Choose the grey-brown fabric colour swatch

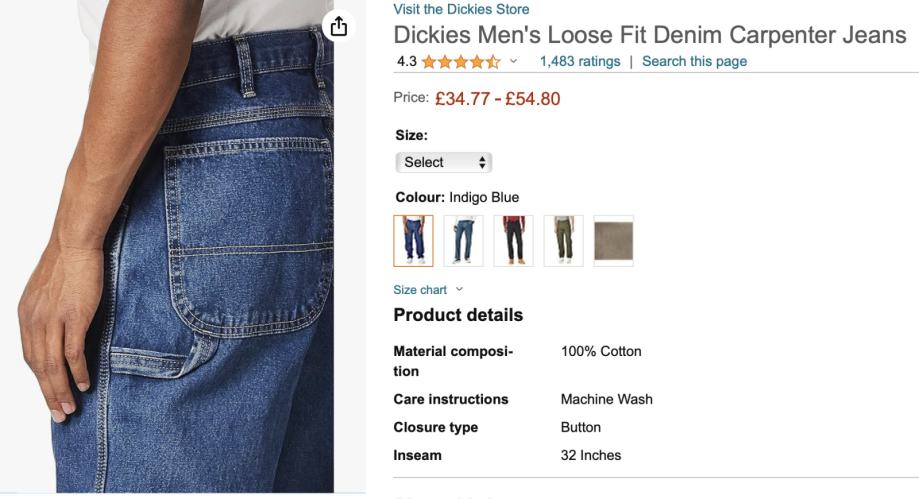click(x=613, y=241)
